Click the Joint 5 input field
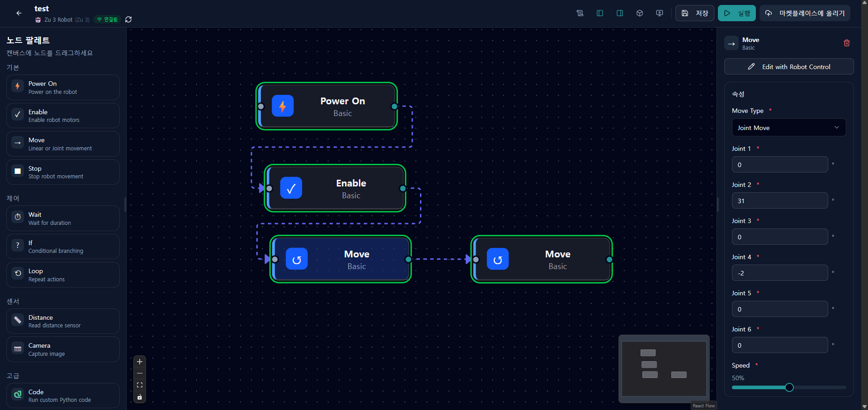This screenshot has width=868, height=410. point(780,309)
